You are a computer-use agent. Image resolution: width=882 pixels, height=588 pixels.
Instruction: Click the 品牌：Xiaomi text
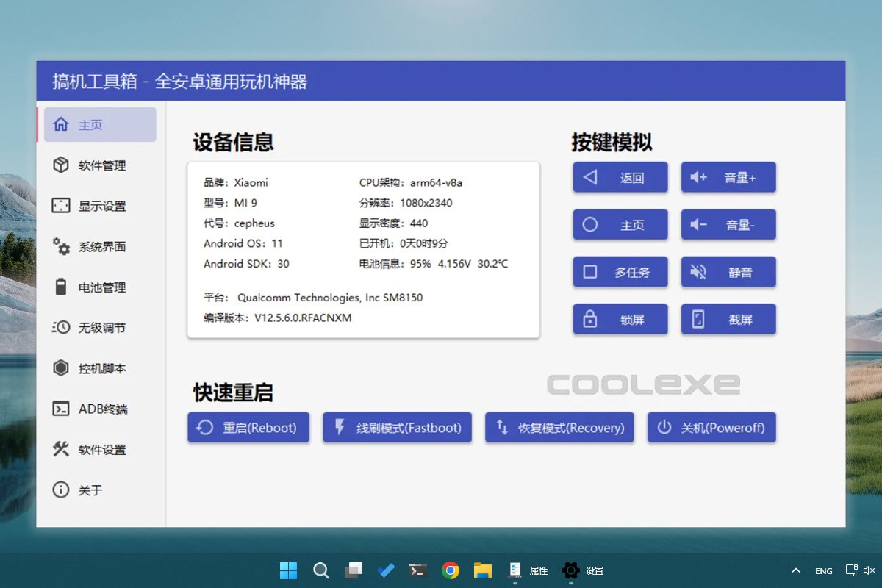(x=236, y=182)
